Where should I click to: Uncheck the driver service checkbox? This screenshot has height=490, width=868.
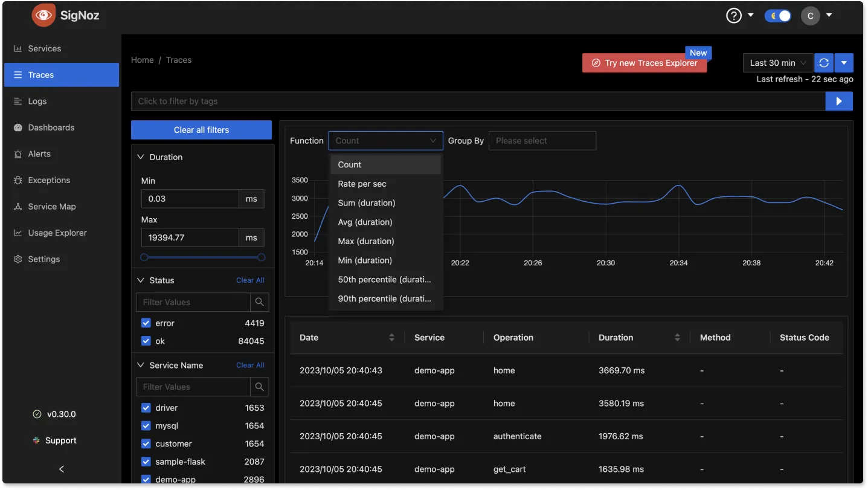(x=146, y=408)
